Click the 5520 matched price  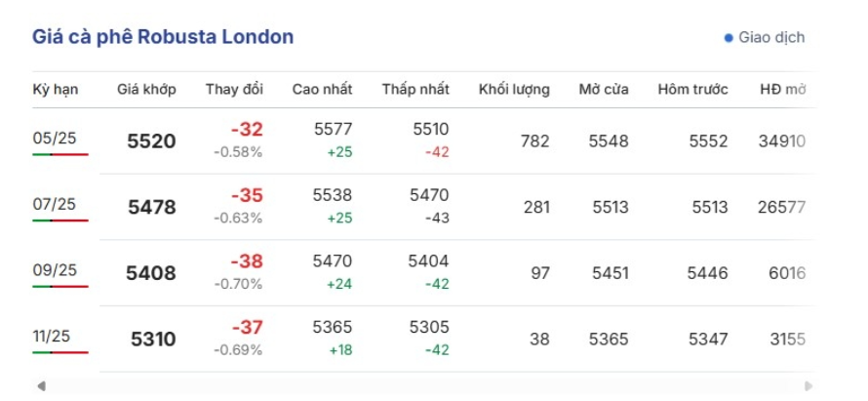pyautogui.click(x=151, y=141)
